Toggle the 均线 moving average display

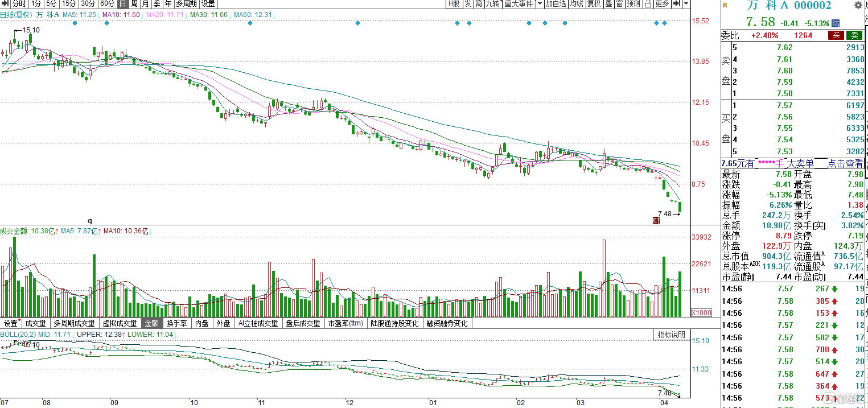tap(577, 4)
